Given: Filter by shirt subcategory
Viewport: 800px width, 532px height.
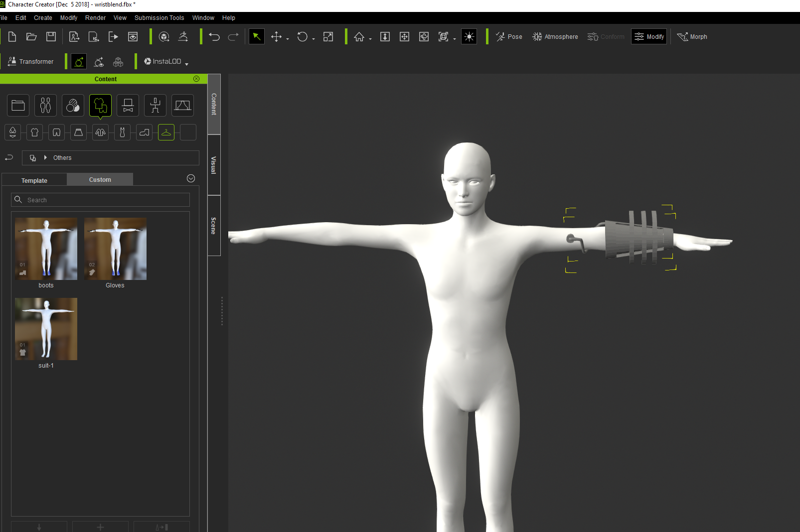Looking at the screenshot, I should tap(35, 132).
